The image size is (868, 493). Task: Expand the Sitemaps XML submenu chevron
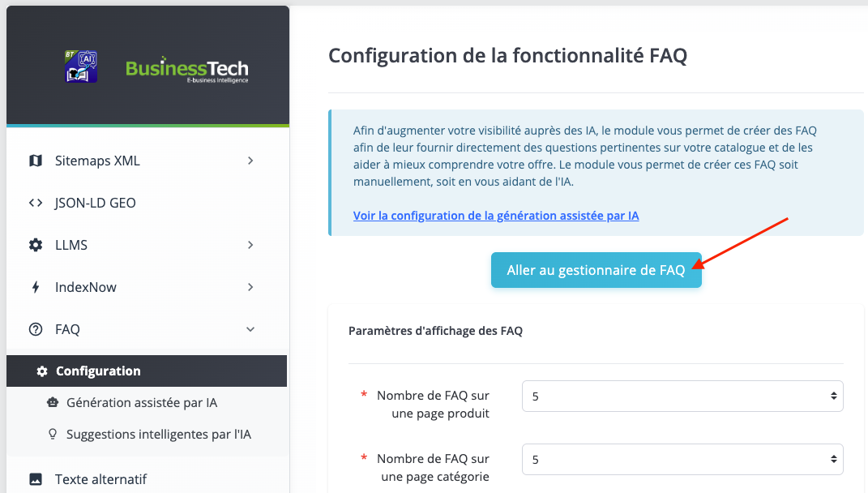pyautogui.click(x=250, y=161)
